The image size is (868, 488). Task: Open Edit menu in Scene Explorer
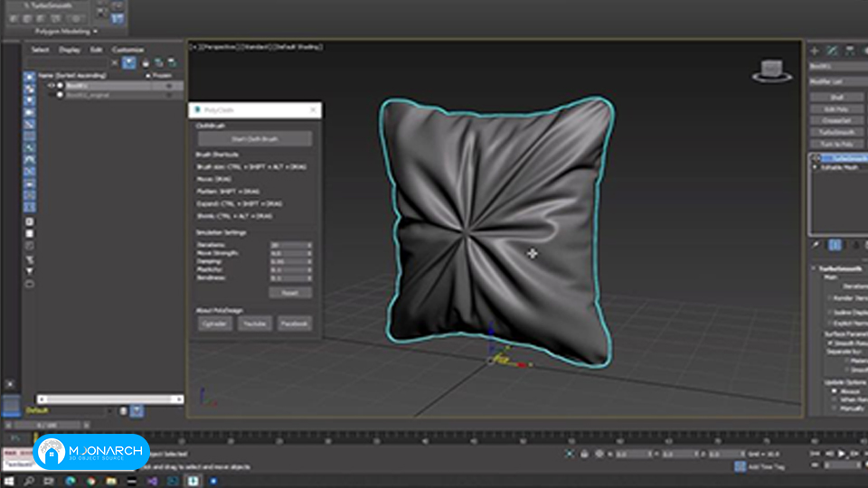click(97, 50)
